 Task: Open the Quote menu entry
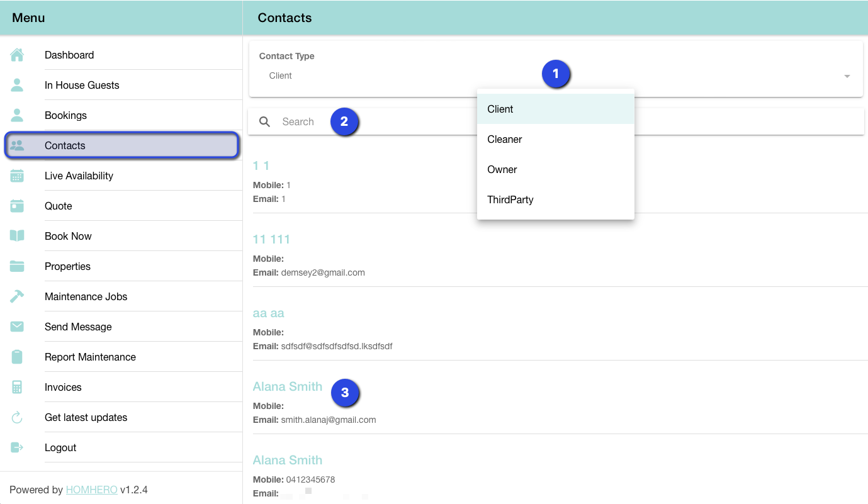tap(59, 206)
